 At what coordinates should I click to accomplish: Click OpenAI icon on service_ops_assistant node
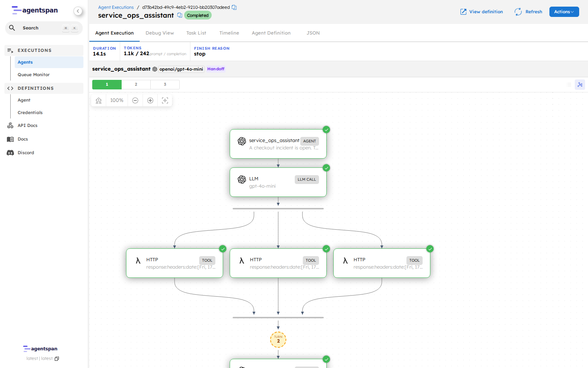pyautogui.click(x=242, y=141)
